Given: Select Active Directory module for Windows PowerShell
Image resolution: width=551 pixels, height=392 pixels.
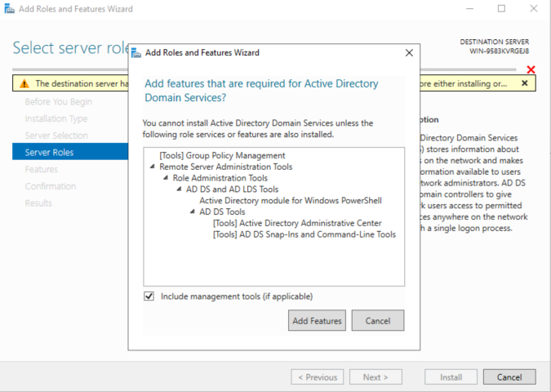Looking at the screenshot, I should [291, 200].
